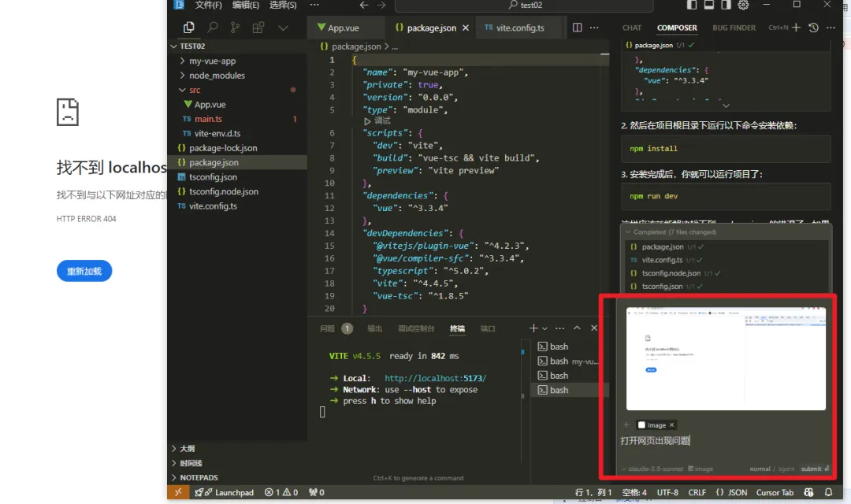Toggle the bottom panel layout icon
The image size is (851, 504).
(708, 5)
